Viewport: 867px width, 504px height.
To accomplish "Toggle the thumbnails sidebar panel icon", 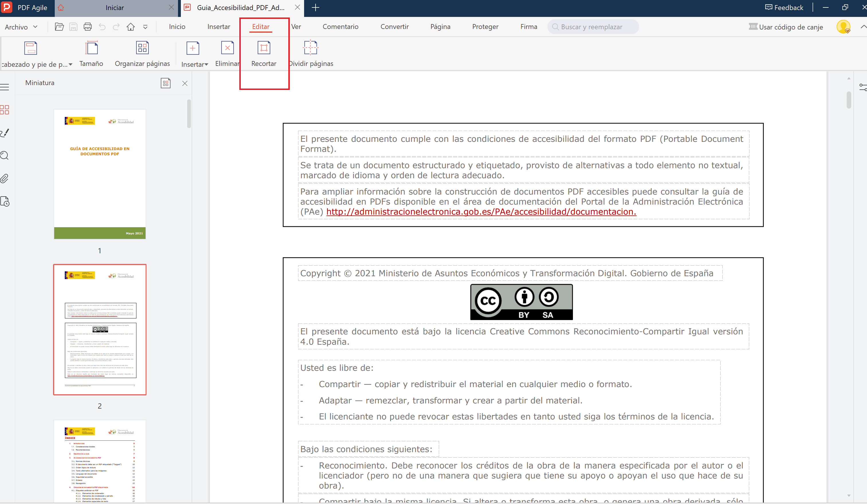I will (5, 110).
